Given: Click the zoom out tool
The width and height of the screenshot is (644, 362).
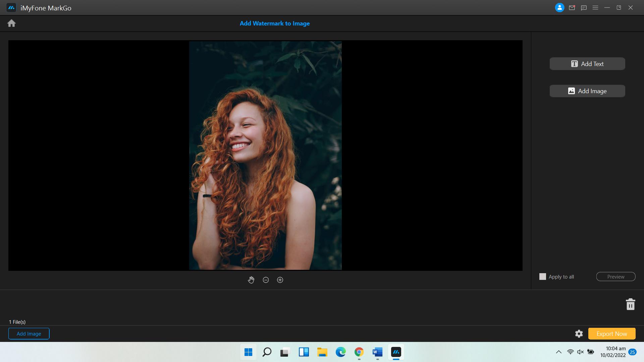Looking at the screenshot, I should coord(265,280).
